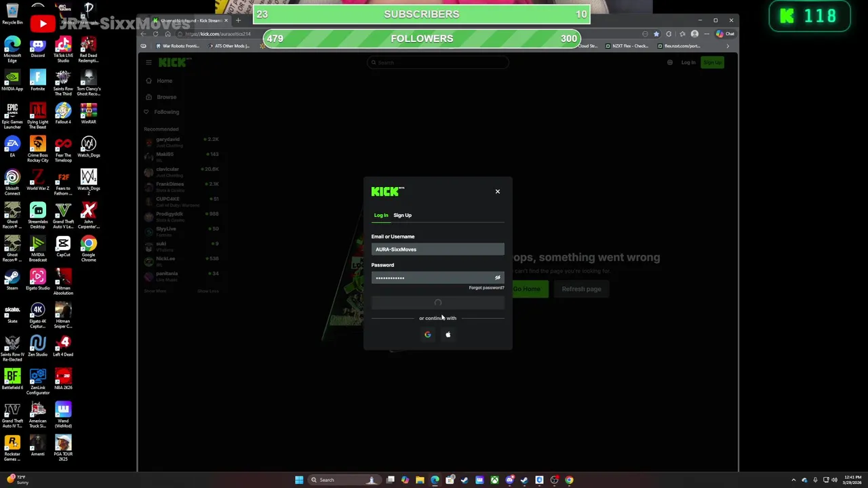Screen dimensions: 868x488
Task: Open Elgato Studio desktop shortcut
Action: (37, 280)
